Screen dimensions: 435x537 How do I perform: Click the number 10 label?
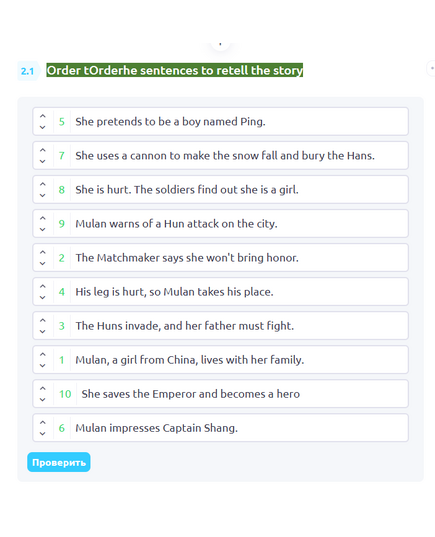pyautogui.click(x=65, y=394)
